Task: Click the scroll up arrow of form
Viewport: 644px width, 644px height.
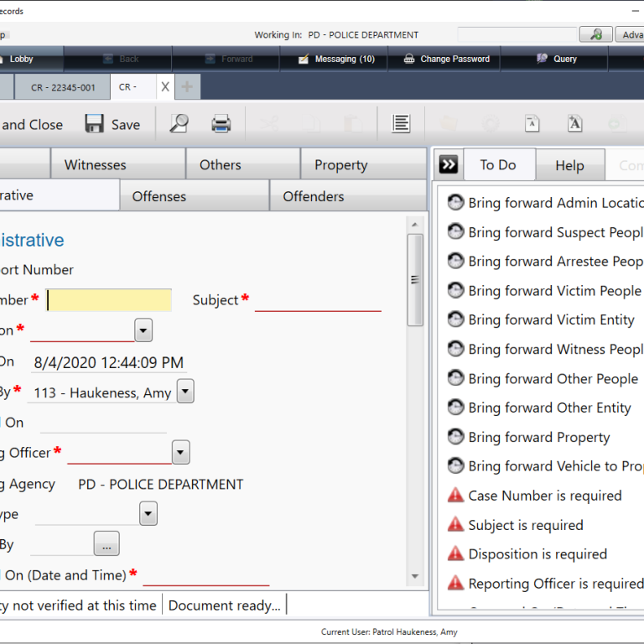Action: (415, 224)
